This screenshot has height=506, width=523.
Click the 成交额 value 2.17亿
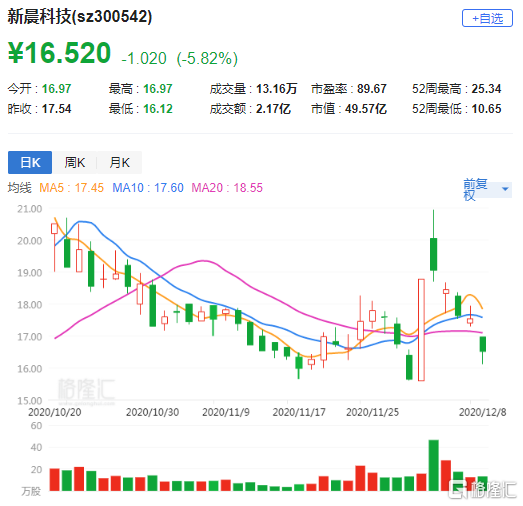coord(274,109)
